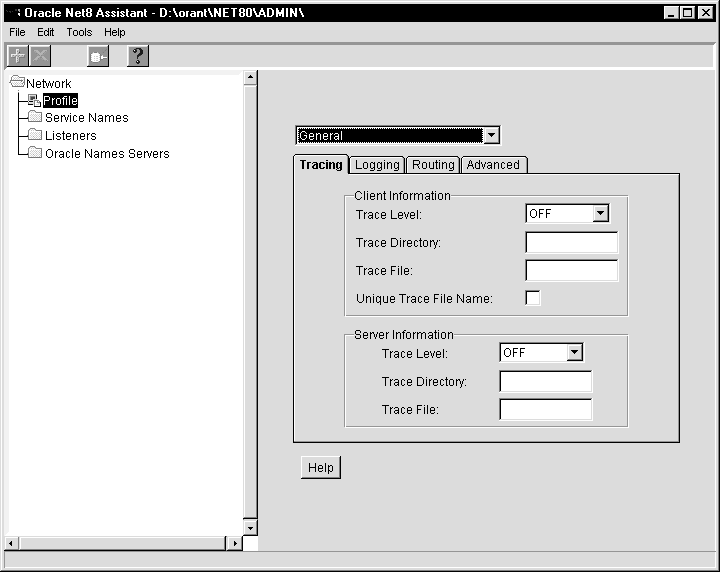720x572 pixels.
Task: Click the client Trace File input field
Action: pyautogui.click(x=572, y=270)
